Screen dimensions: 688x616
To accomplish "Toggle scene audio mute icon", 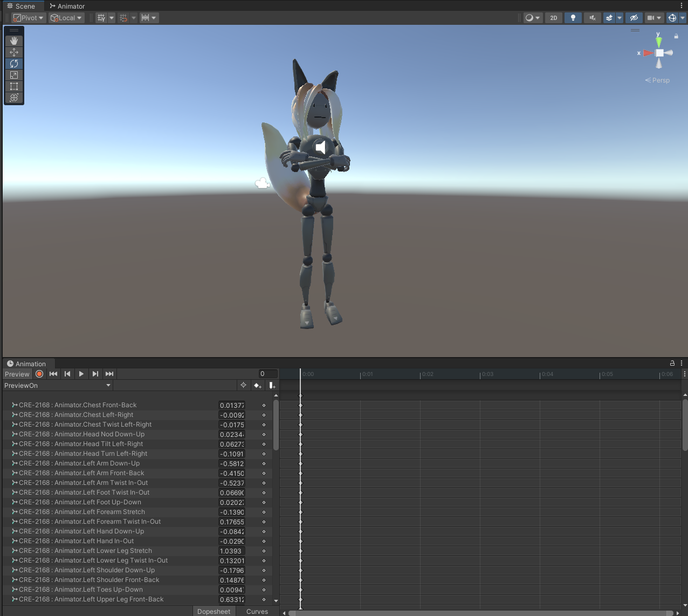I will [593, 18].
